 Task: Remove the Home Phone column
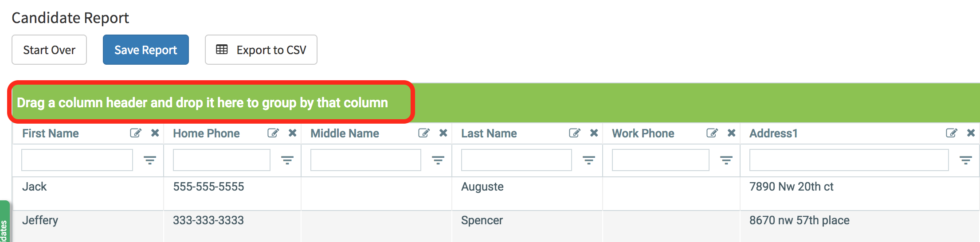tap(292, 133)
